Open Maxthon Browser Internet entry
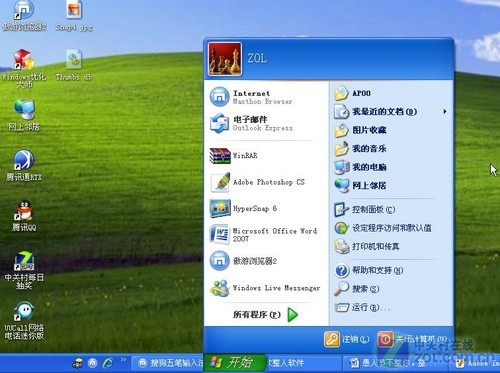 (x=266, y=97)
